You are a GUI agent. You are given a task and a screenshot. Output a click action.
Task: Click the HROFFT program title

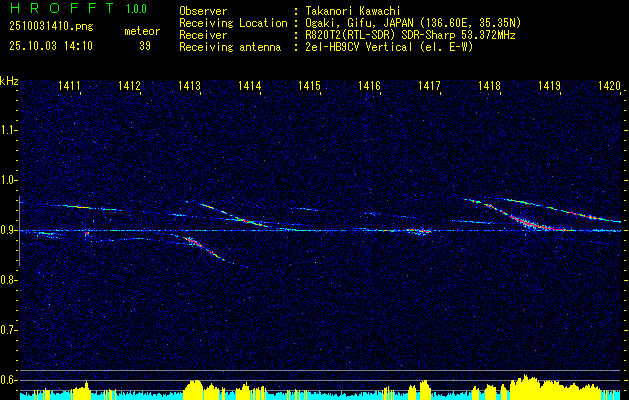pyautogui.click(x=61, y=8)
